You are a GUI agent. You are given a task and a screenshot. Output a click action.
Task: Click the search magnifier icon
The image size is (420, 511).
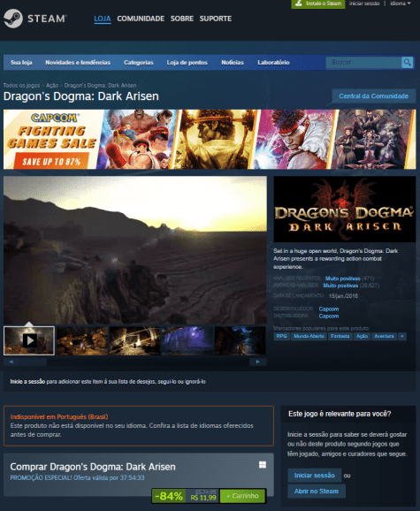point(407,62)
